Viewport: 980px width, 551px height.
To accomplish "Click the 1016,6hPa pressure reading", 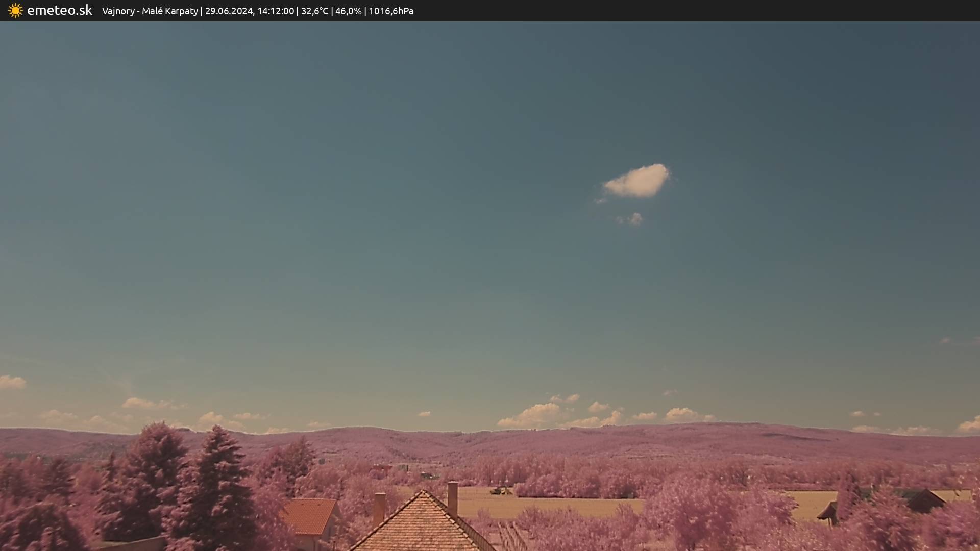I will [x=391, y=11].
